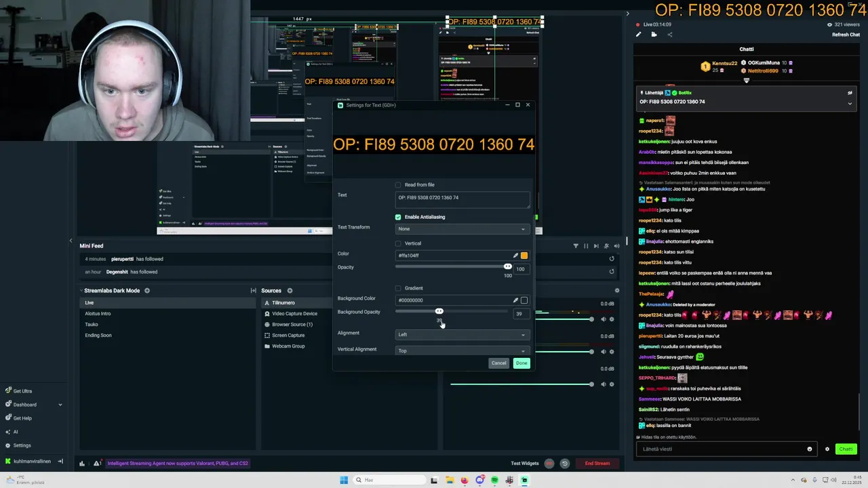Enable the Gradient checkbox
Viewport: 868px width, 488px height.
coord(398,288)
